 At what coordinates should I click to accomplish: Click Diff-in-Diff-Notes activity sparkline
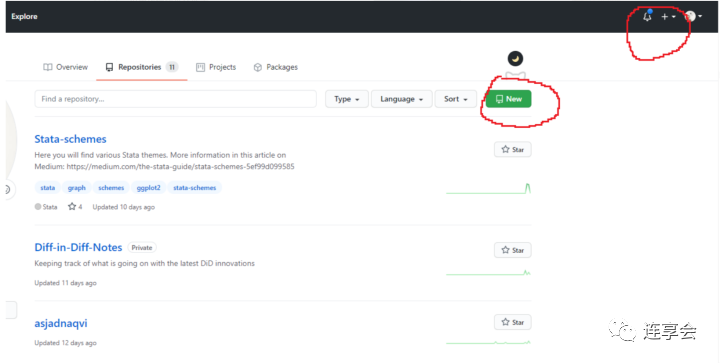pyautogui.click(x=489, y=273)
